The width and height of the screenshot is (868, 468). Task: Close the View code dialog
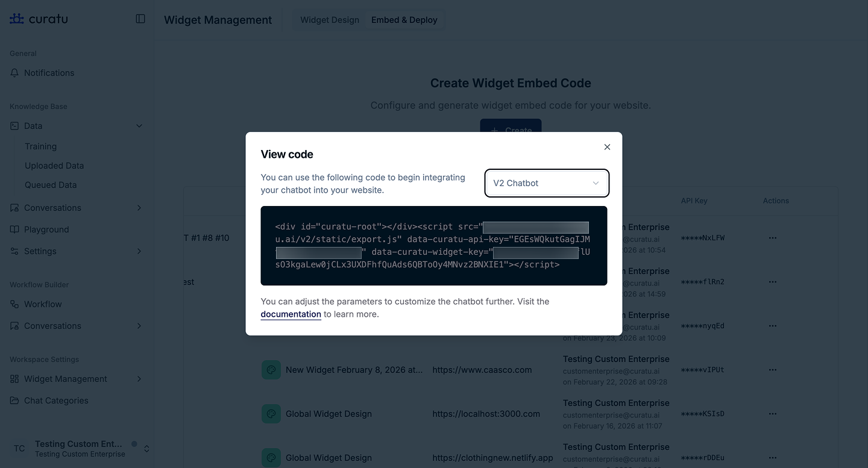[x=607, y=147]
